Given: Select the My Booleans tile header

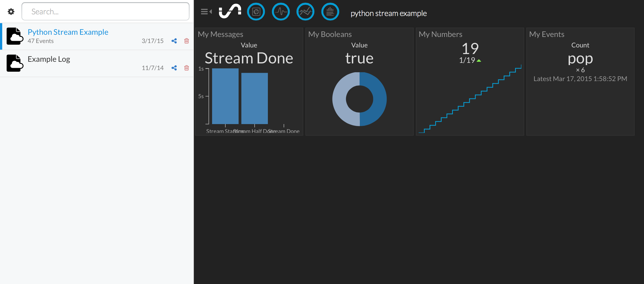Looking at the screenshot, I should (x=330, y=34).
